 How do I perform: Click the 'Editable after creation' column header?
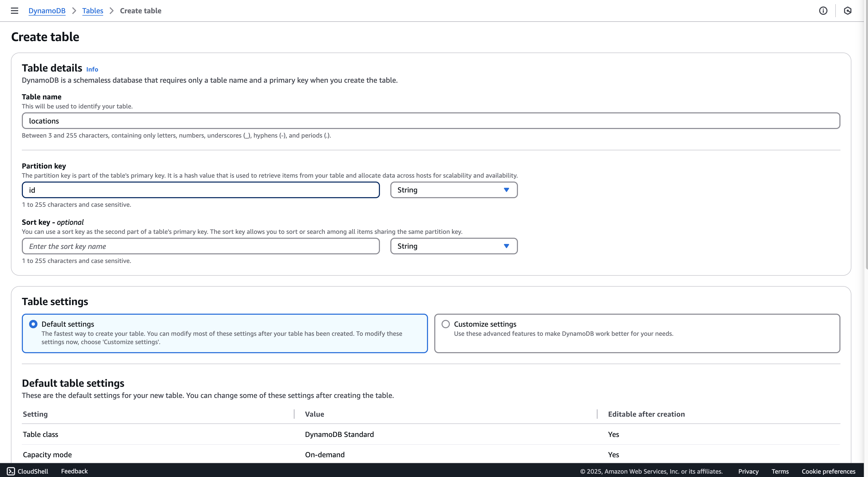tap(646, 414)
